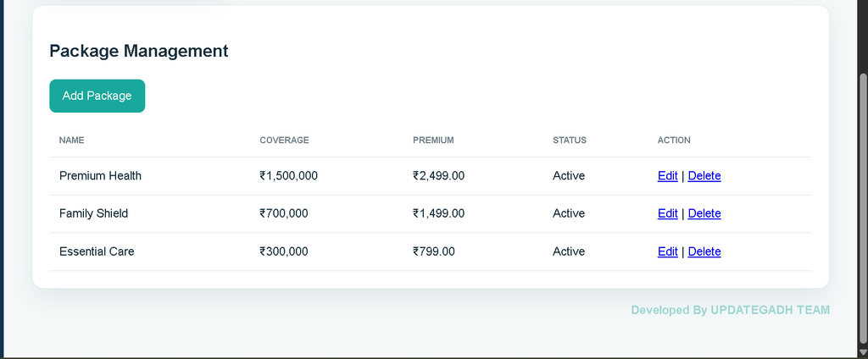
Task: Click the ₹2,499.00 premium value
Action: pyautogui.click(x=438, y=176)
